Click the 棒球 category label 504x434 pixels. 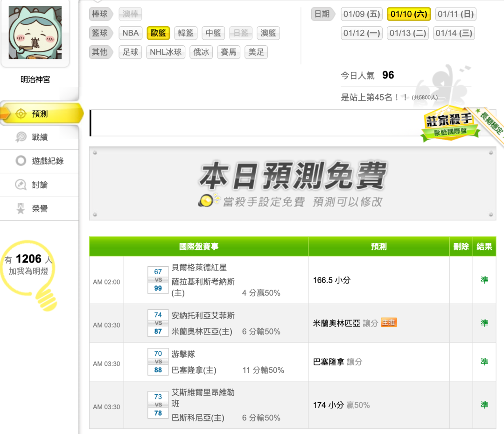(x=100, y=14)
